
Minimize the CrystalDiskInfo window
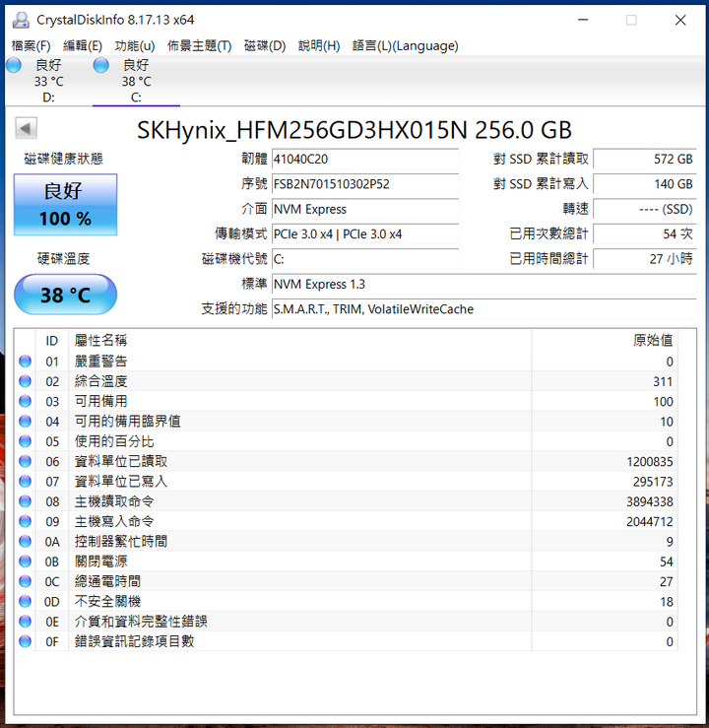click(583, 20)
